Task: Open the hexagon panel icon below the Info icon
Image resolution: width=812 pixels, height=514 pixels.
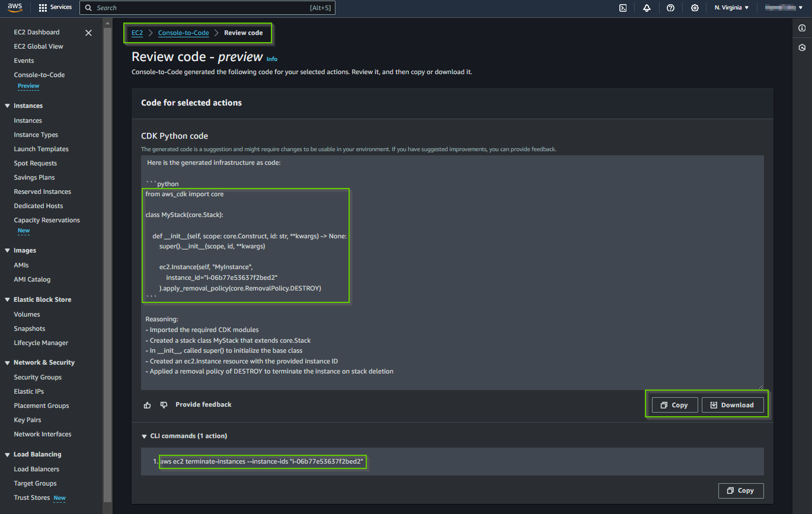Action: point(803,47)
